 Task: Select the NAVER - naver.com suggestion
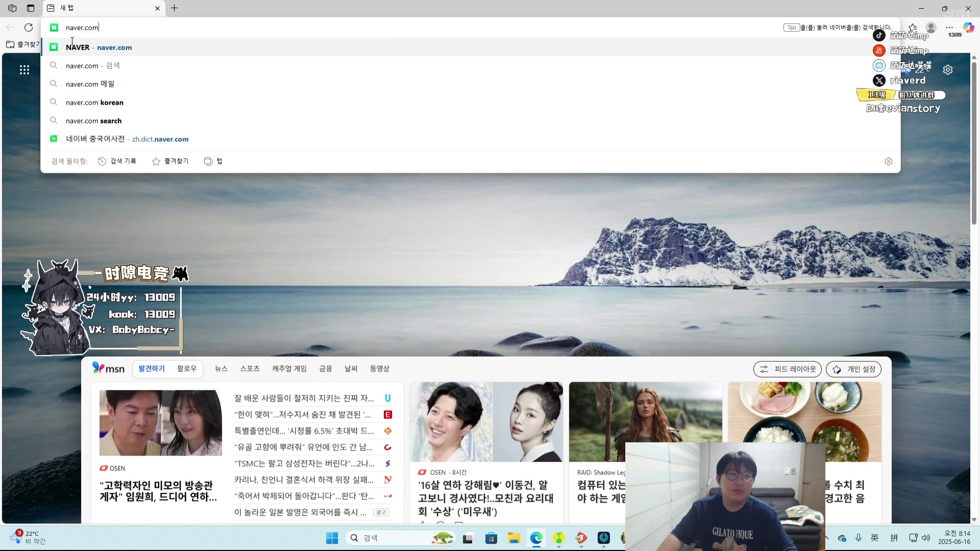[x=471, y=47]
